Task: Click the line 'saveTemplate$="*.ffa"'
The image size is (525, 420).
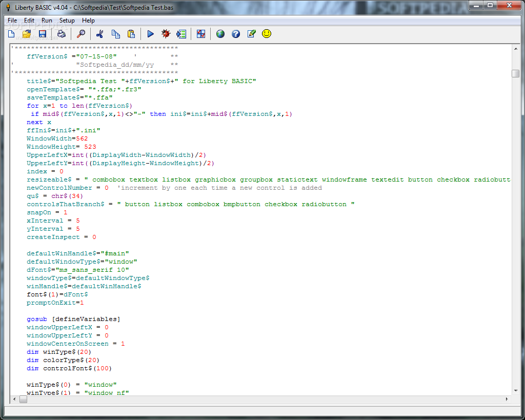Action: point(70,97)
